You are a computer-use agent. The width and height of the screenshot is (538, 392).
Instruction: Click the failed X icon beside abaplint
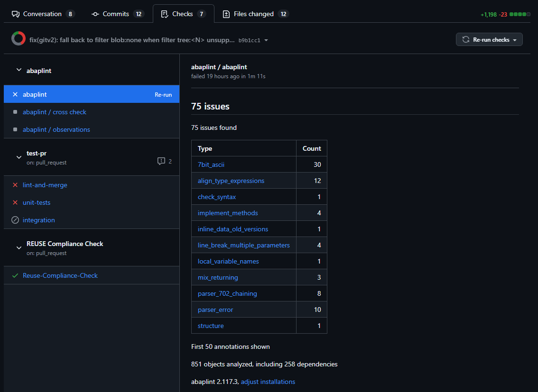(15, 94)
